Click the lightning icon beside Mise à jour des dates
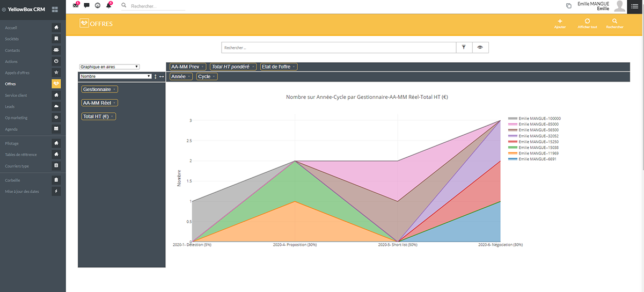The image size is (644, 292). [x=56, y=191]
